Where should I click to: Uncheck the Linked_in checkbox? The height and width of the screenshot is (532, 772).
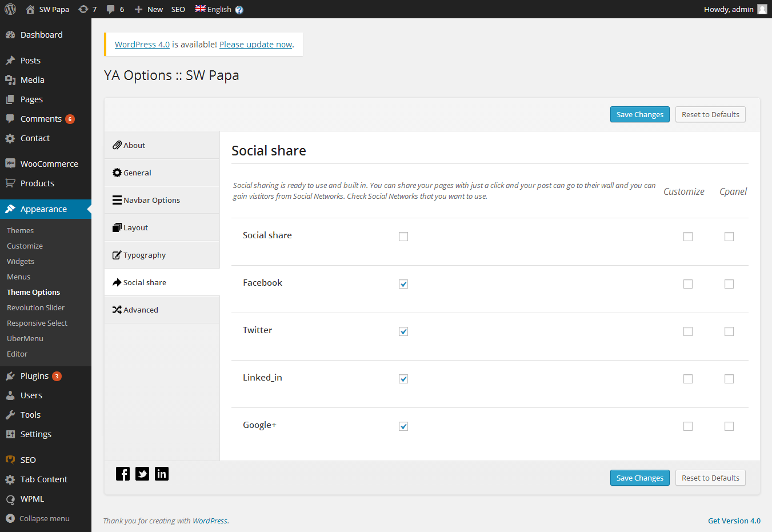pyautogui.click(x=403, y=379)
